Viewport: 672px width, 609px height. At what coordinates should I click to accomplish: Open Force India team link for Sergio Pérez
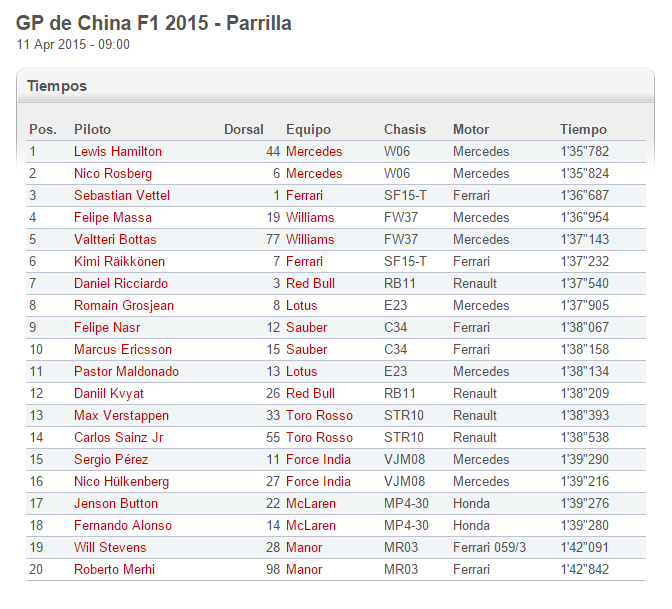[x=318, y=460]
